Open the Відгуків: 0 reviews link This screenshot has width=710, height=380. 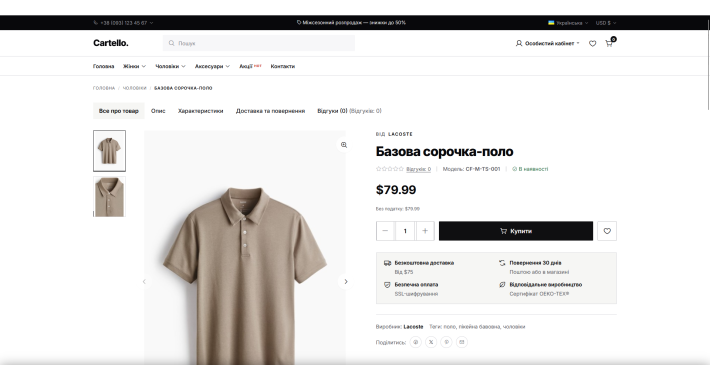click(418, 169)
